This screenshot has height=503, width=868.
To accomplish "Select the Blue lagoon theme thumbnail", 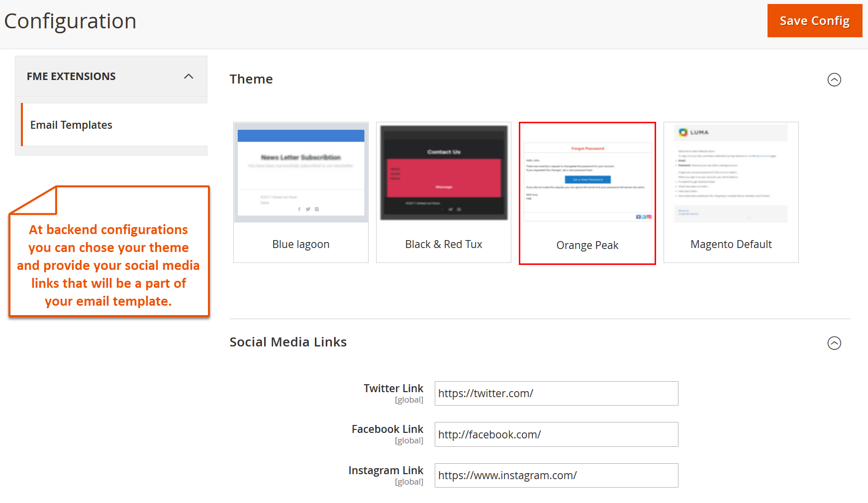I will 300,171.
